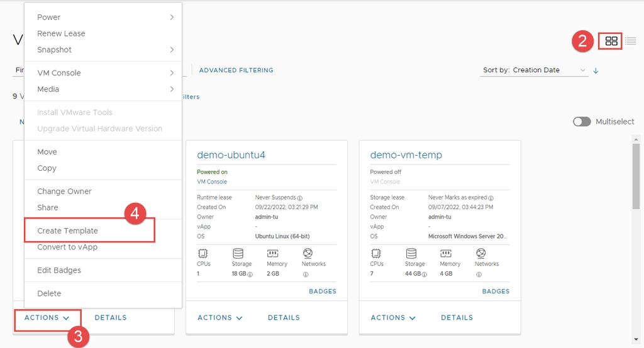Expand Actions dropdown for demo-vm-temp

[x=393, y=318]
